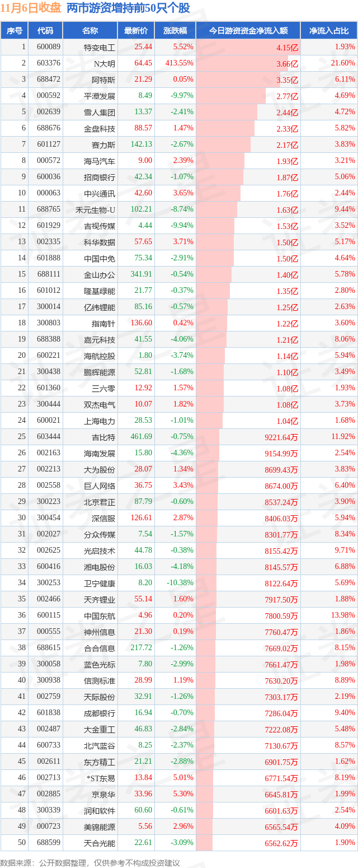Viewport: 358px width, 868px height.
Task: Select stock name 京泉华
Action: [103, 795]
